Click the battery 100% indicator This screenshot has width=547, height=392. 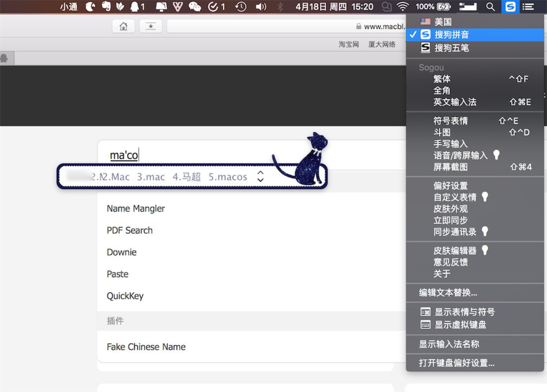[x=433, y=7]
